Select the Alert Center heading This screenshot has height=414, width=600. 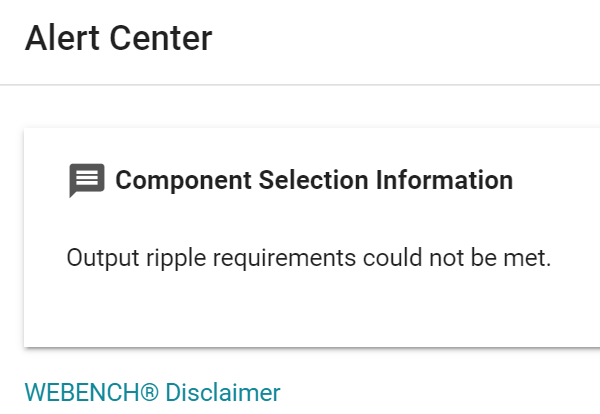[119, 38]
